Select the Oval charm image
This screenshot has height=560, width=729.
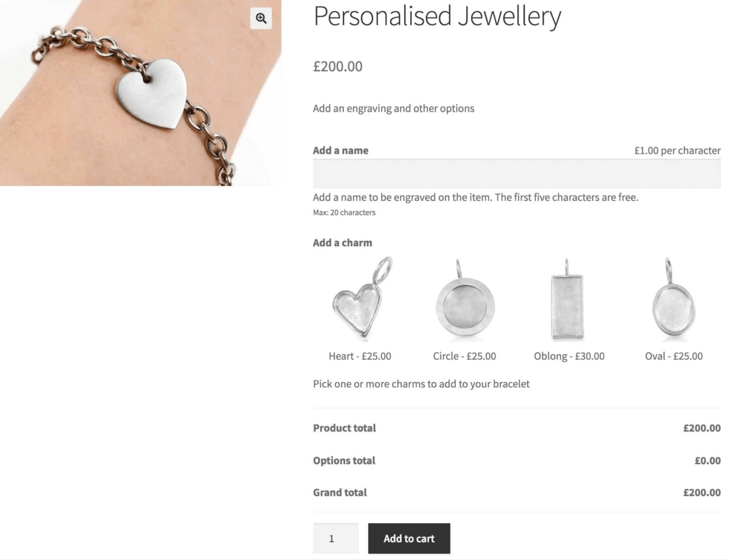(673, 302)
